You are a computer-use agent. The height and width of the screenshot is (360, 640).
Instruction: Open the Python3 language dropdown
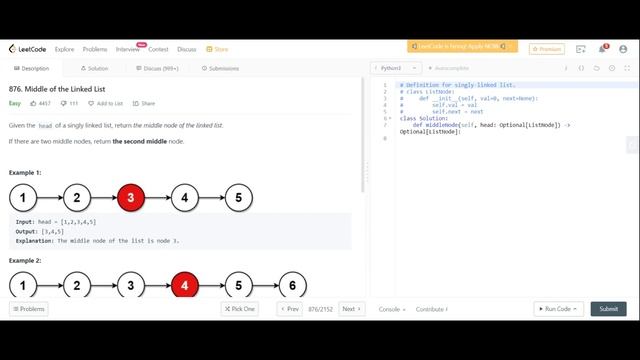pyautogui.click(x=395, y=68)
